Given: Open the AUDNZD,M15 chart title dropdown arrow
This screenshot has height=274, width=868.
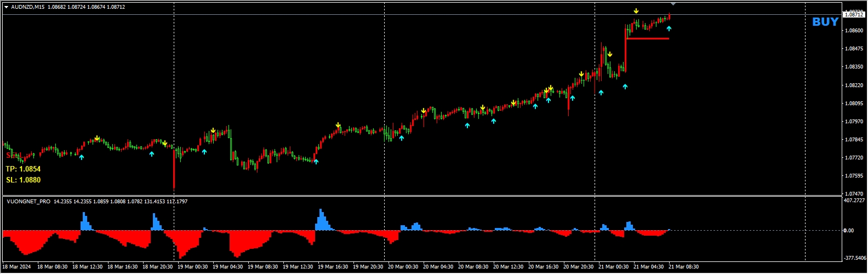Looking at the screenshot, I should point(6,7).
